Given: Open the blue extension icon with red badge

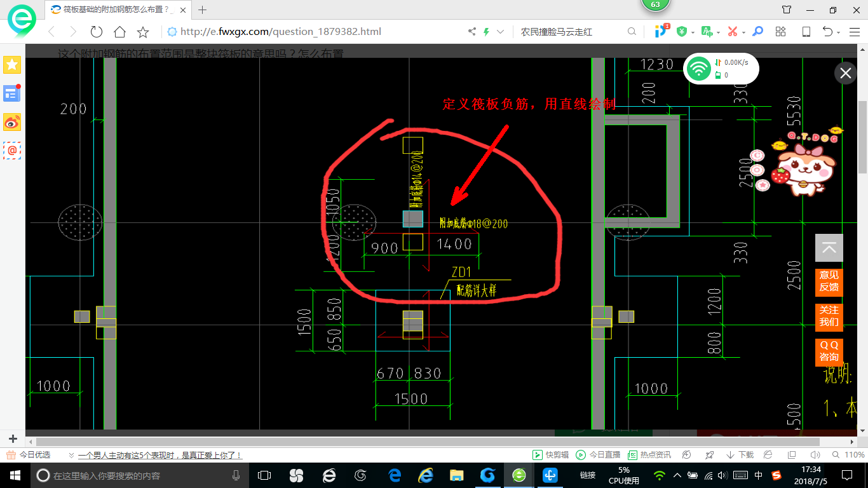Looking at the screenshot, I should 661,31.
